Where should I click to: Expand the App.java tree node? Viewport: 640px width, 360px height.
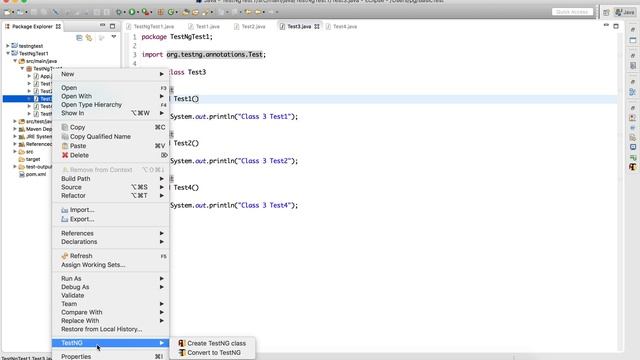pos(29,76)
